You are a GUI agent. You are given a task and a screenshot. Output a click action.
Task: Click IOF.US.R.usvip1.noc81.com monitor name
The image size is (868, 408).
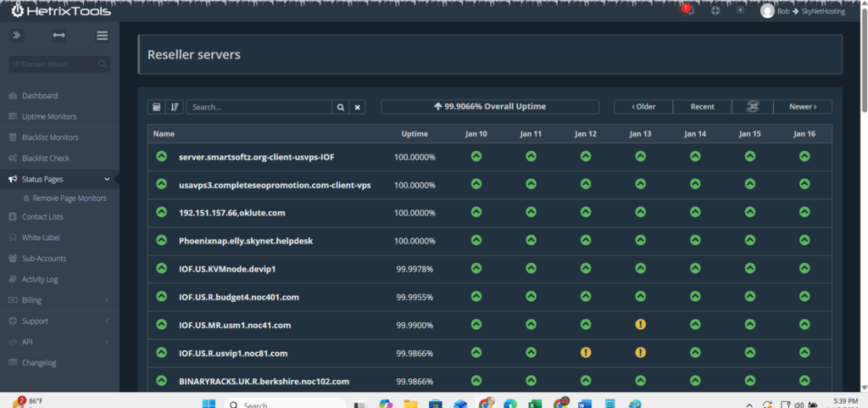click(233, 354)
